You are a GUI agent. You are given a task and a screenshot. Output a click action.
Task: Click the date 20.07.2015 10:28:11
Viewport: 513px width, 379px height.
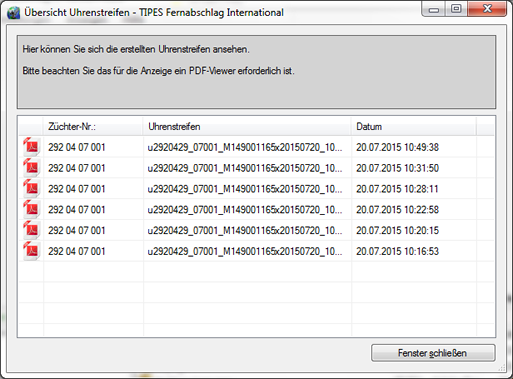point(397,189)
